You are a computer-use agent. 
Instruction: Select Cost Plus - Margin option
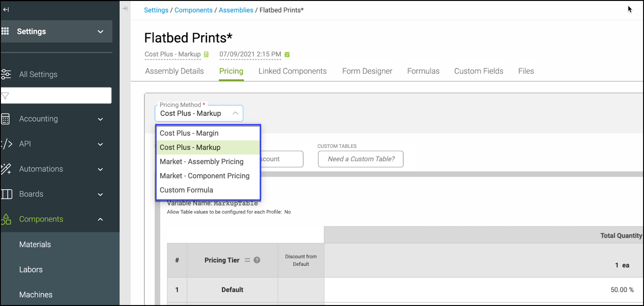(189, 133)
